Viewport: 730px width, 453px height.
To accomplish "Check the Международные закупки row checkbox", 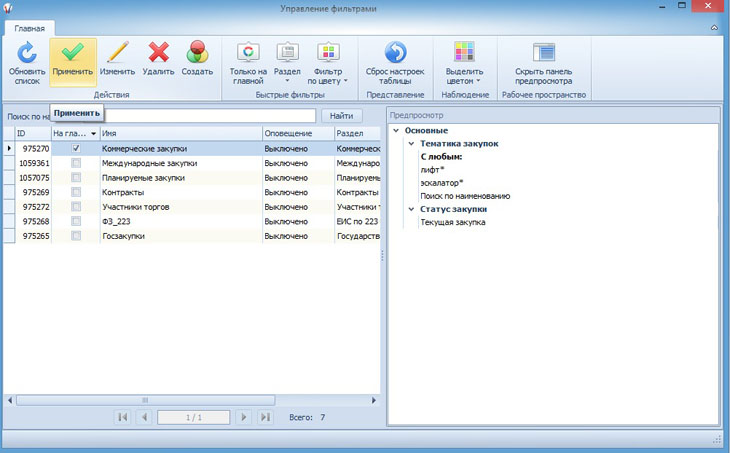I will point(76,163).
